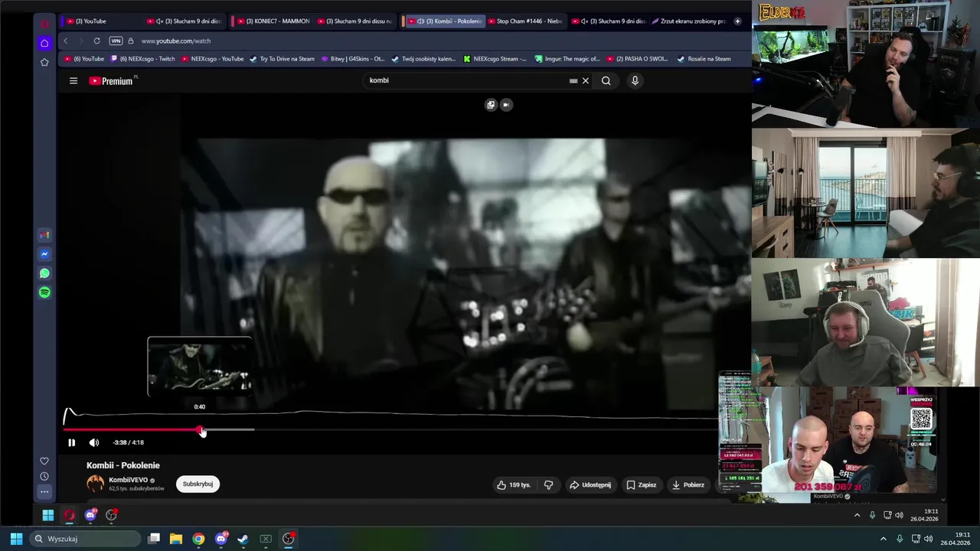Open the YouTube hamburger guide menu
Screen dimensions: 980x551
[x=73, y=80]
